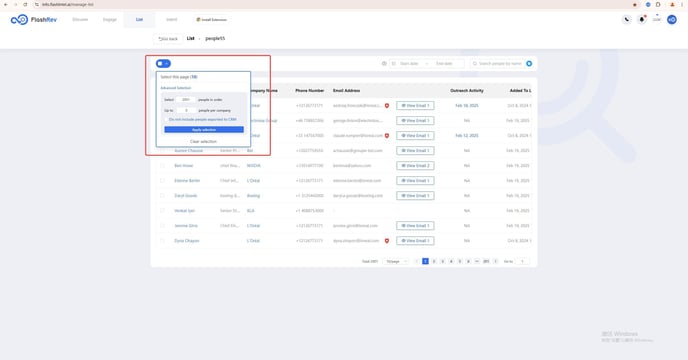Open the NVIDIA company link
Viewport: 688px width, 360px height.
254,166
